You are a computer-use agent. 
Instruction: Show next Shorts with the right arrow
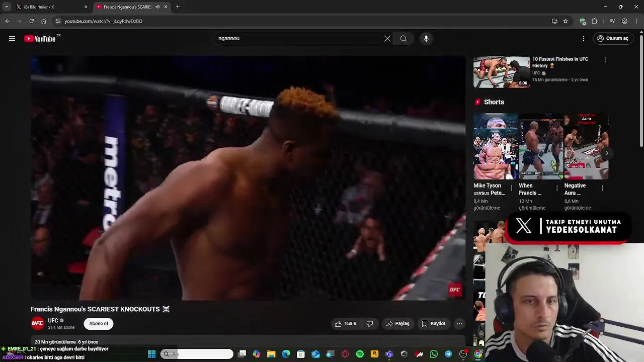(x=607, y=153)
